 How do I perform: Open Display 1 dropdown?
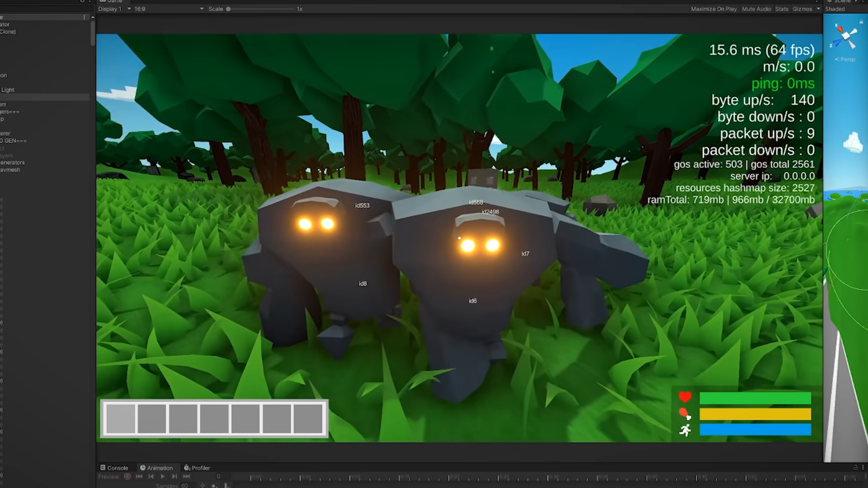pyautogui.click(x=114, y=9)
